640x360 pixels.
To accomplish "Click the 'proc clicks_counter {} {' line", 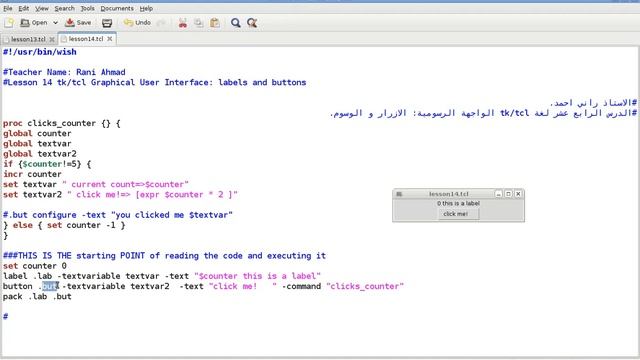I will click(x=62, y=123).
